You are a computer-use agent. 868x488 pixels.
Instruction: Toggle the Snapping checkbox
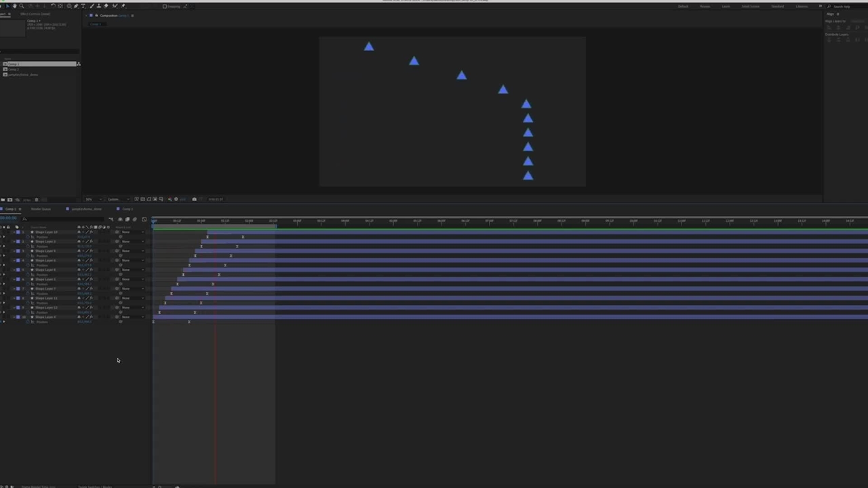(165, 6)
